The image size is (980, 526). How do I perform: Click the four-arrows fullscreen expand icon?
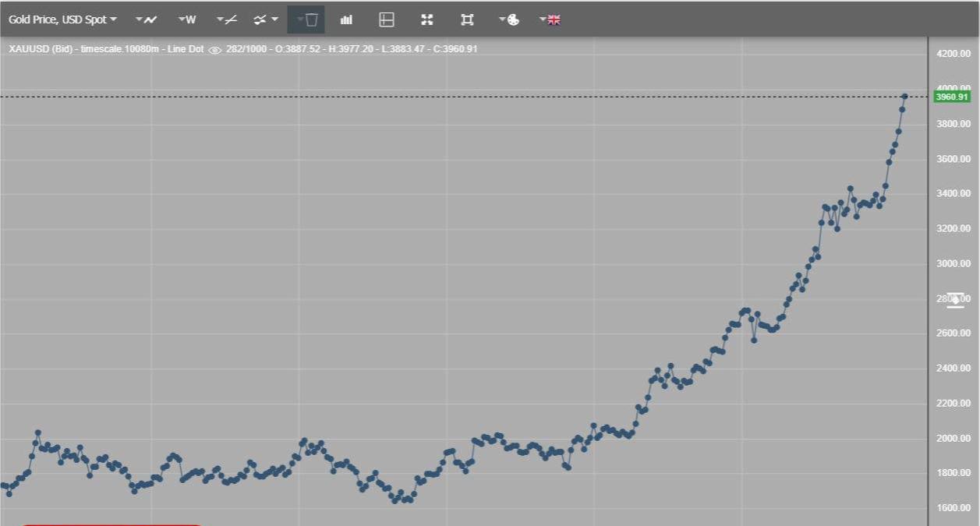(426, 19)
